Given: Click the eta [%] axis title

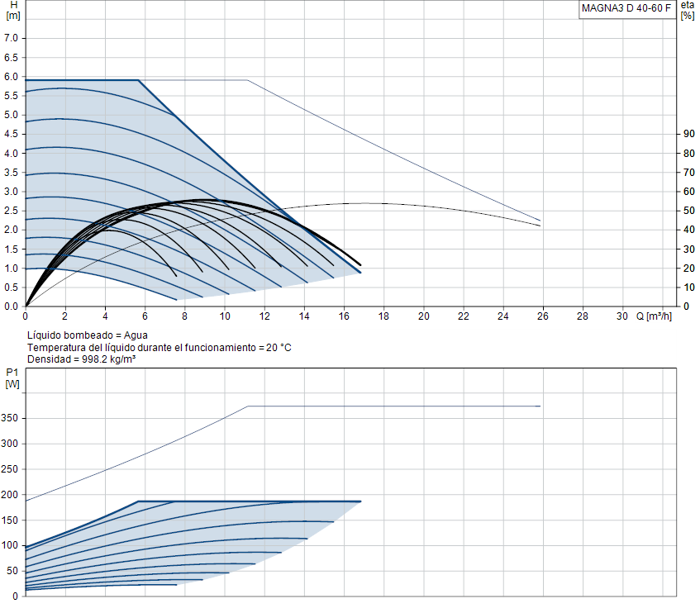Looking at the screenshot, I should 688,10.
